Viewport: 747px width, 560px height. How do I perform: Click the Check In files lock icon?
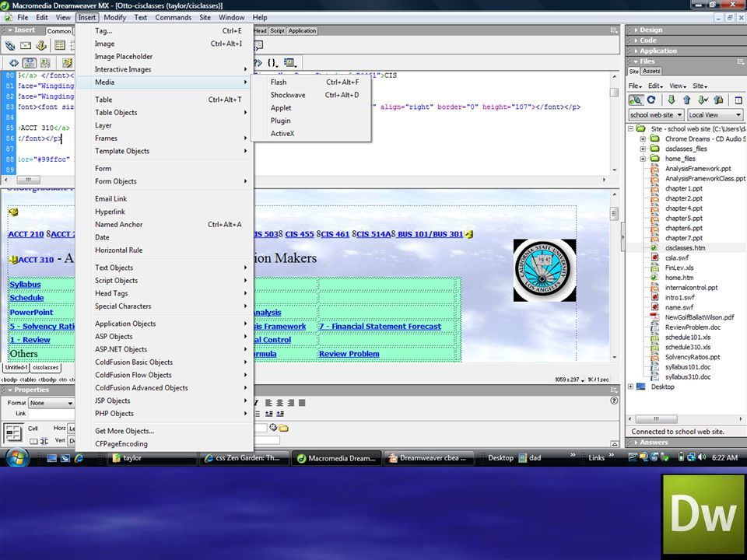718,100
